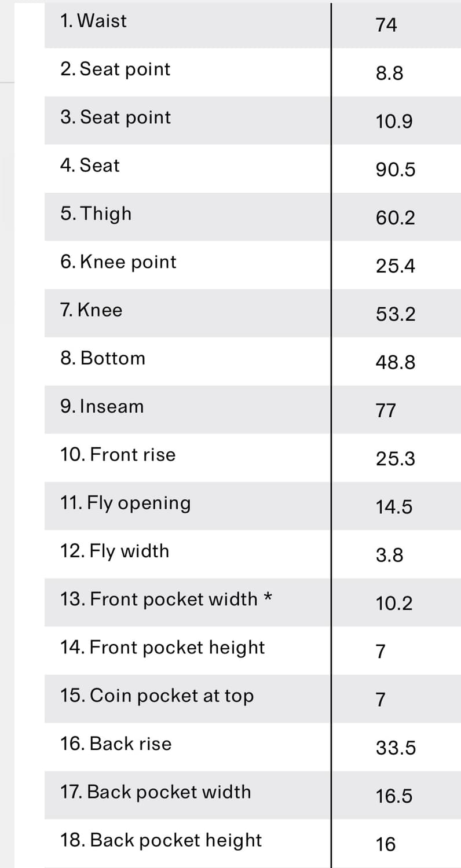This screenshot has width=461, height=868.
Task: Click the Waist value 74
Action: [x=386, y=25]
